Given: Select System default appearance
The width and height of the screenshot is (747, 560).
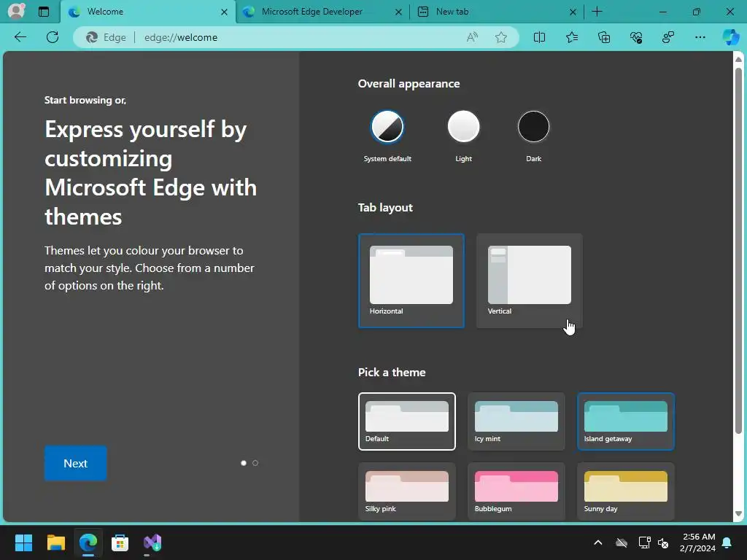Looking at the screenshot, I should [387, 127].
